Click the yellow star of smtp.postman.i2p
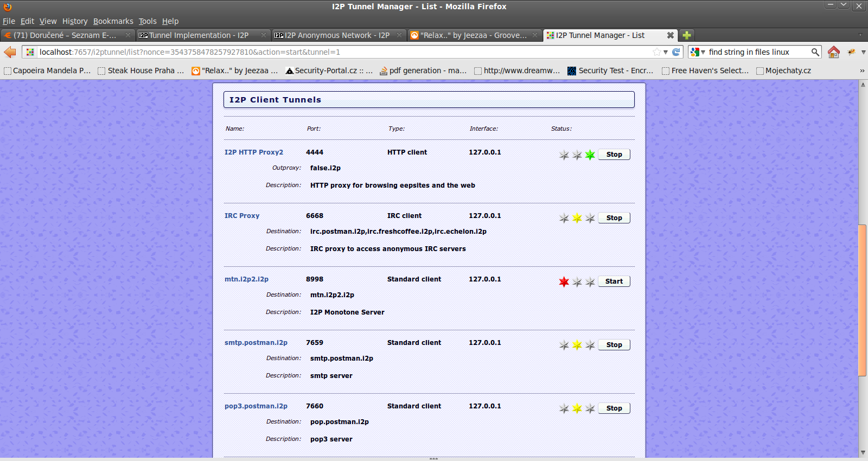Viewport: 868px width, 461px height. pos(577,345)
